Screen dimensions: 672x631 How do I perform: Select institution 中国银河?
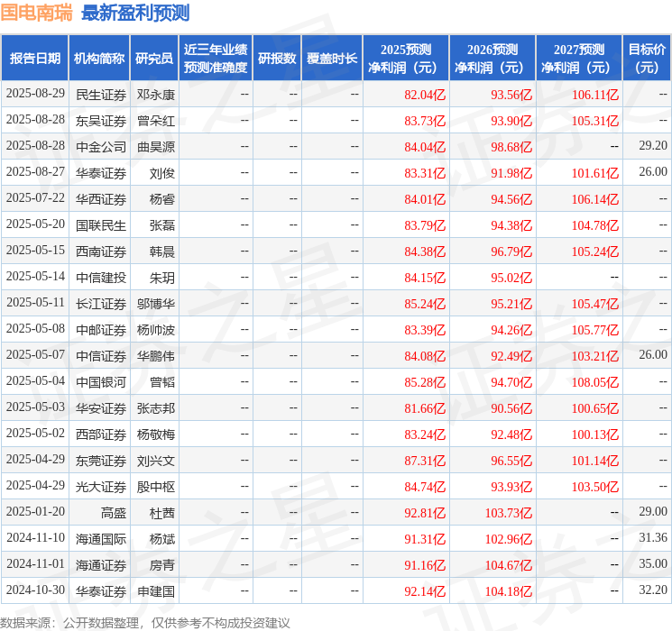pos(101,382)
